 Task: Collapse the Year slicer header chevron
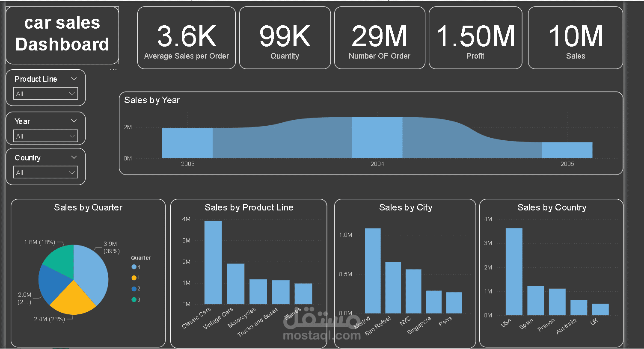[x=74, y=121]
